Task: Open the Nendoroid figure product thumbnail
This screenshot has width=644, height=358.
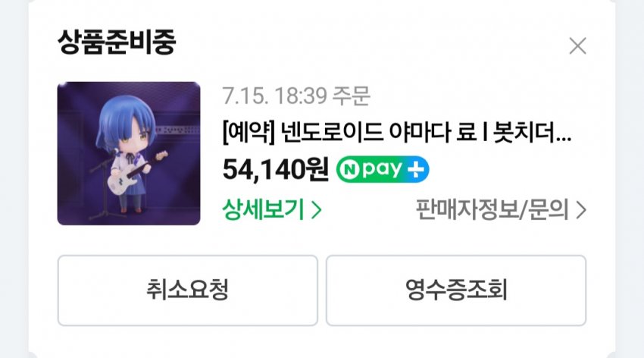Action: [129, 153]
